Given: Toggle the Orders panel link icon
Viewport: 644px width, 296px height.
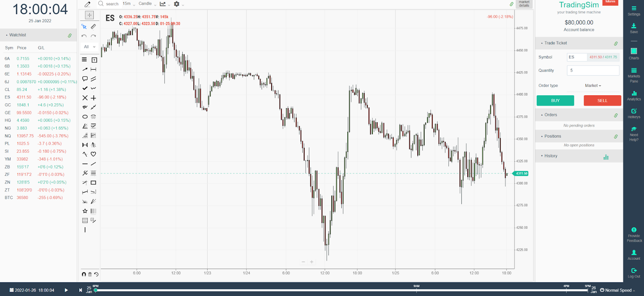Looking at the screenshot, I should tap(616, 115).
